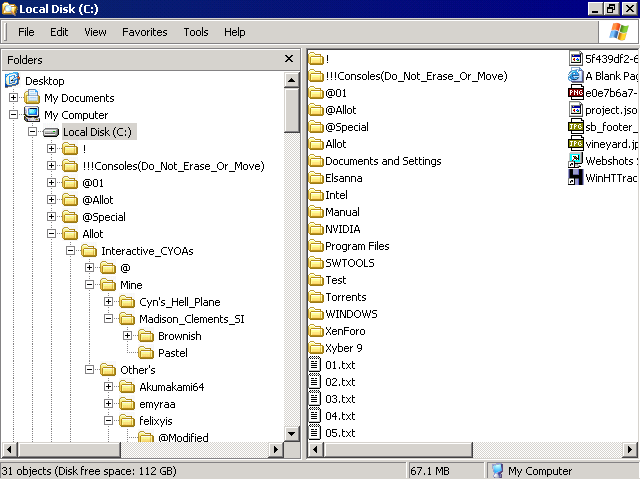Viewport: 640px width, 480px height.
Task: Expand My Documents in the tree
Action: [x=13, y=98]
